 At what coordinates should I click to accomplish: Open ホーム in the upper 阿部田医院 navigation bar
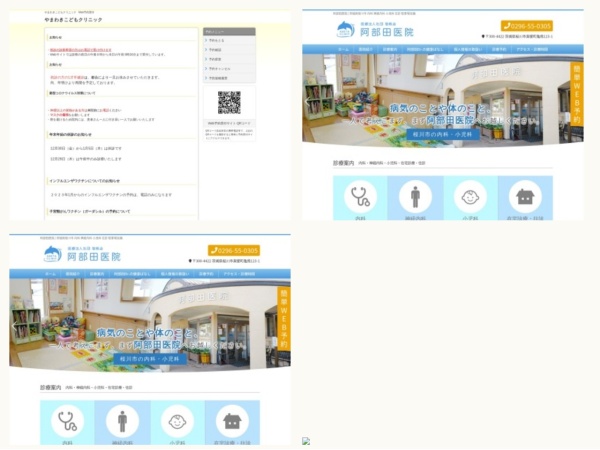(343, 49)
